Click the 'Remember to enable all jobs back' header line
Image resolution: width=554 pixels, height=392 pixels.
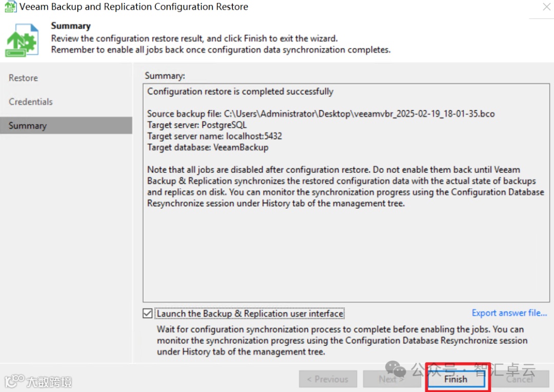(221, 50)
